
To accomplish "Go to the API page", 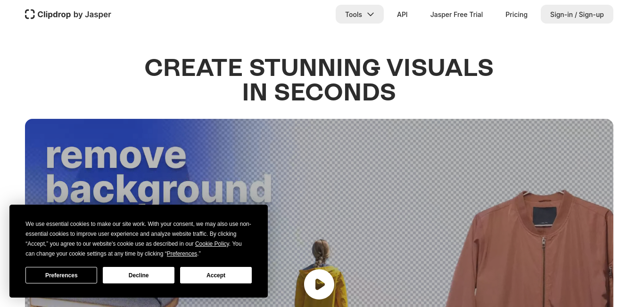I will 402,14.
